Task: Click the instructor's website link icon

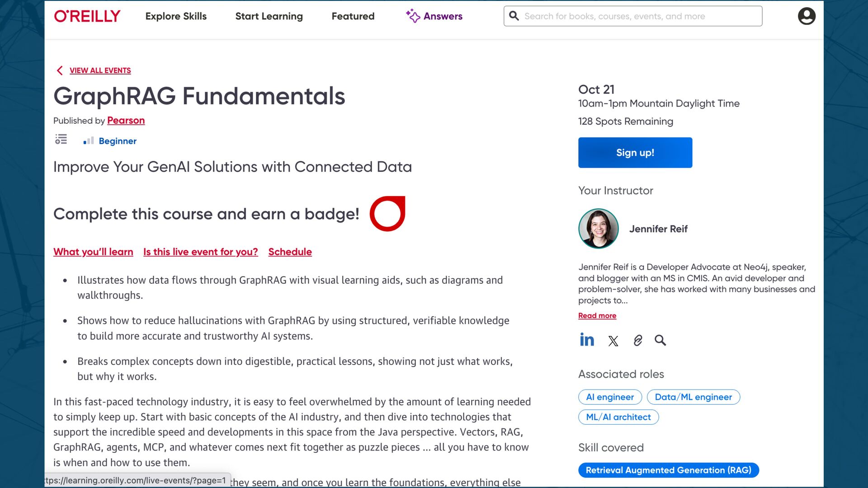Action: coord(637,340)
